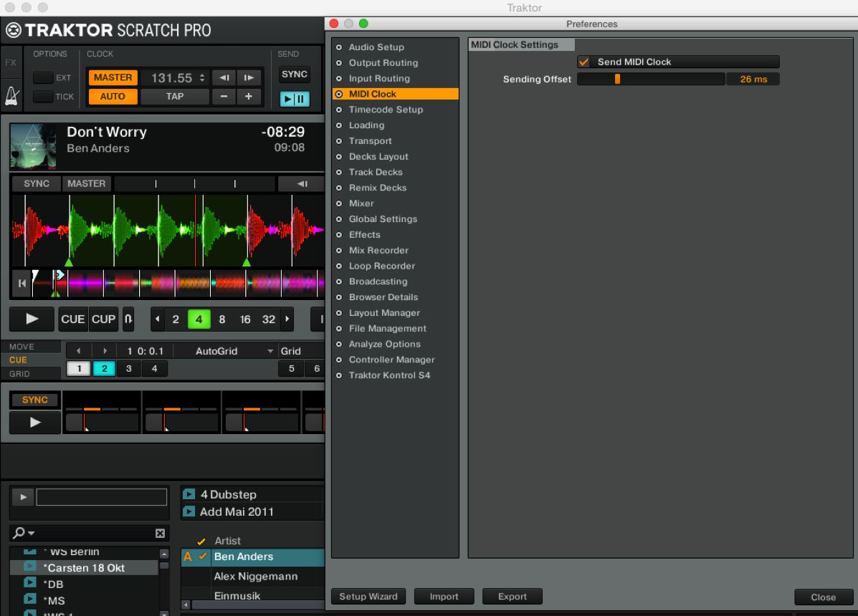Viewport: 858px width, 616px height.
Task: Click the tempo bend right arrow
Action: (x=248, y=77)
